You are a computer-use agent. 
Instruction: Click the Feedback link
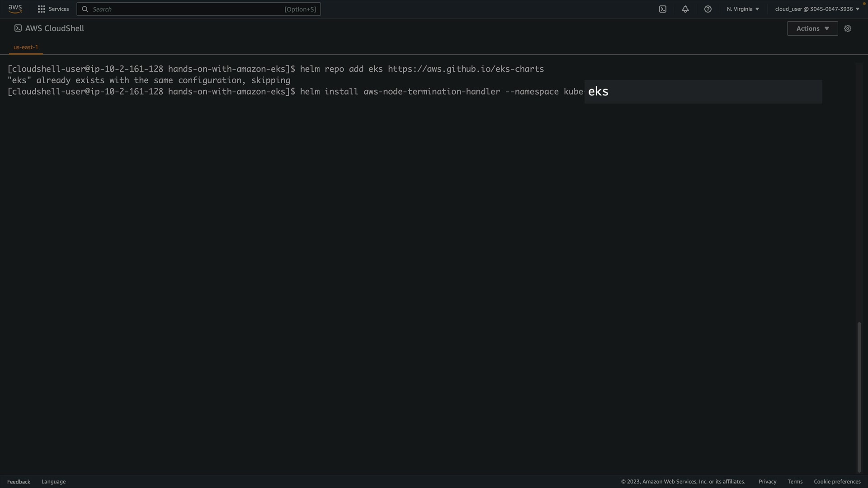click(19, 482)
